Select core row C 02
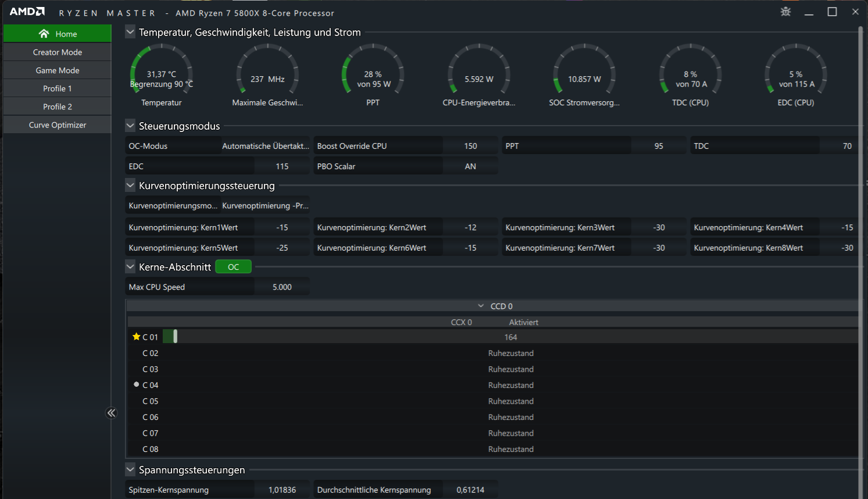Viewport: 868px width, 499px height. pos(492,353)
